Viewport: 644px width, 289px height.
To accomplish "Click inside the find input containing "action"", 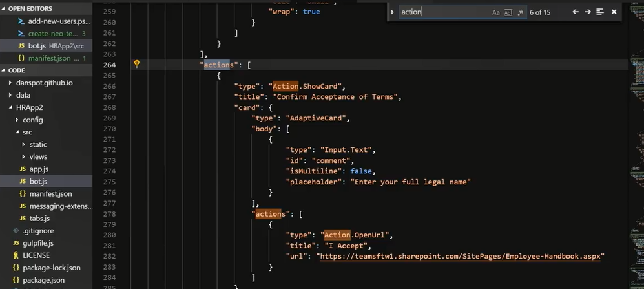I will [442, 12].
